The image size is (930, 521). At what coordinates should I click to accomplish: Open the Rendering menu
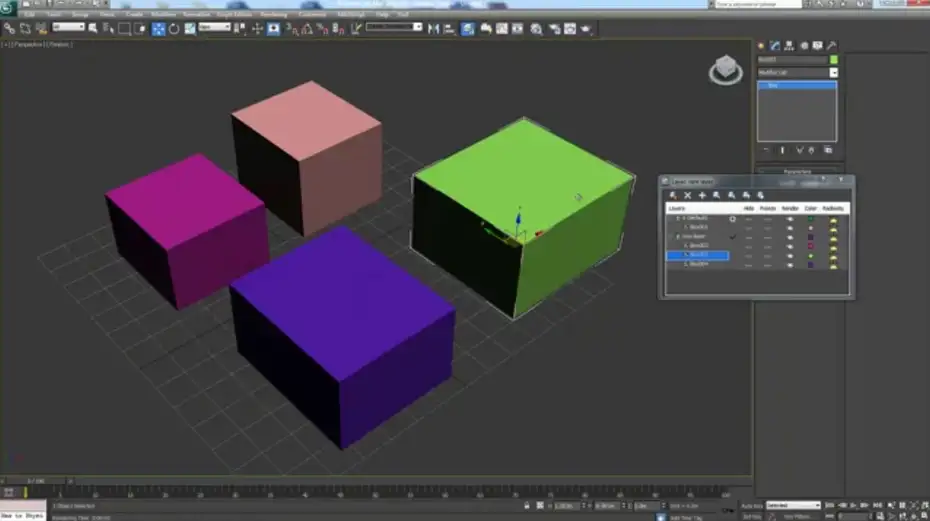pos(273,14)
